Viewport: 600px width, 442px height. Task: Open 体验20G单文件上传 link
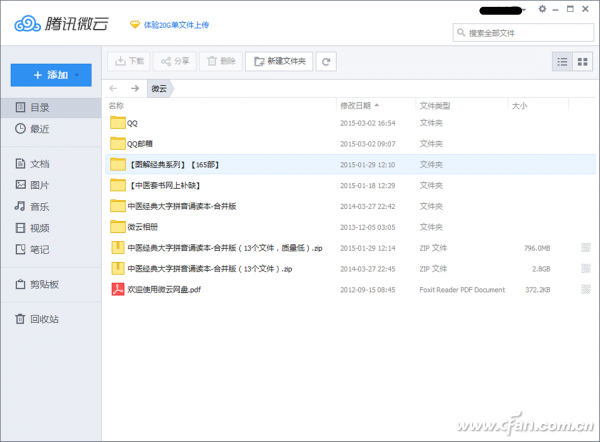pyautogui.click(x=176, y=25)
